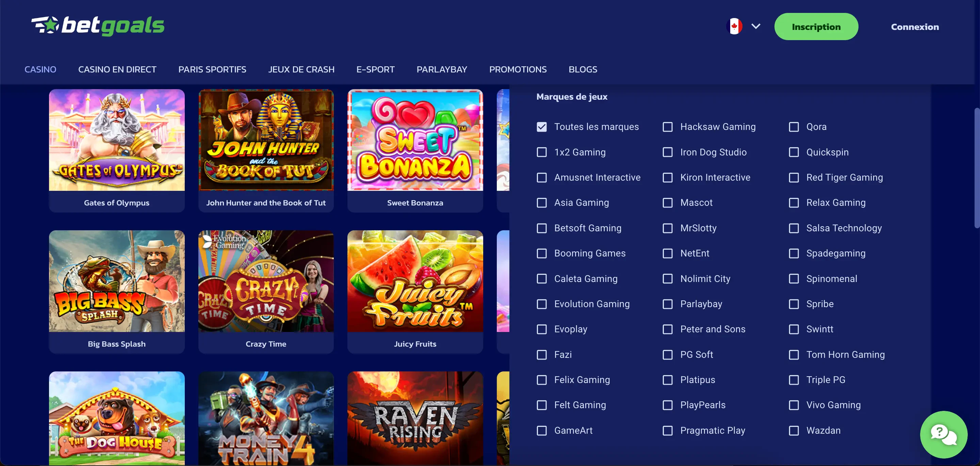980x466 pixels.
Task: Open the PARLAYBAY menu item
Action: [442, 69]
